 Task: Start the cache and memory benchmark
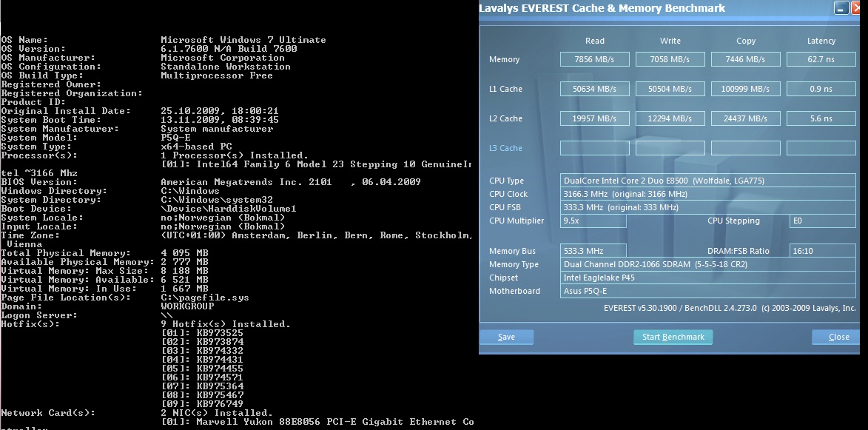click(673, 337)
